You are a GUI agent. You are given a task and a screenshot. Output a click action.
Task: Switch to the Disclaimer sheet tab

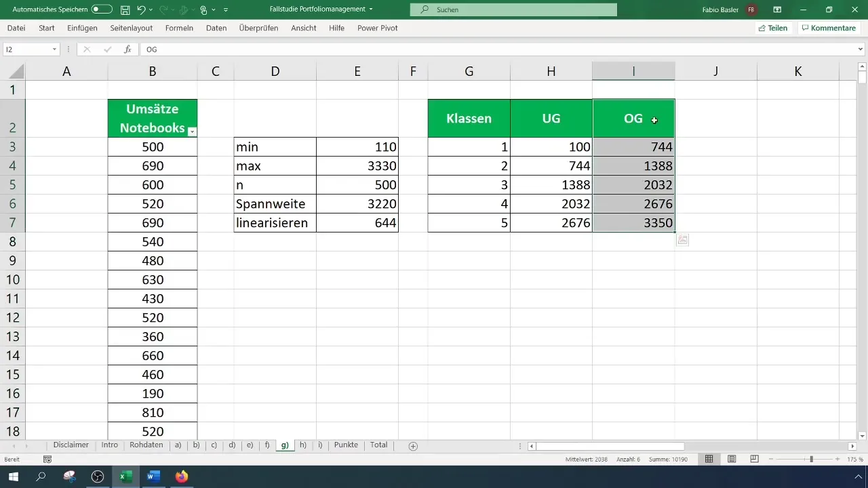click(71, 445)
